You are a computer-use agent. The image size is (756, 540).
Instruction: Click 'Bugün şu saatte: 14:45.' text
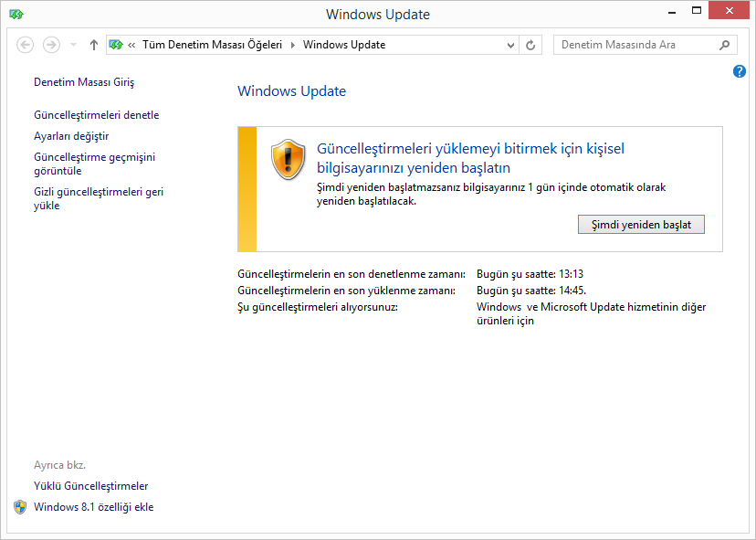(531, 291)
